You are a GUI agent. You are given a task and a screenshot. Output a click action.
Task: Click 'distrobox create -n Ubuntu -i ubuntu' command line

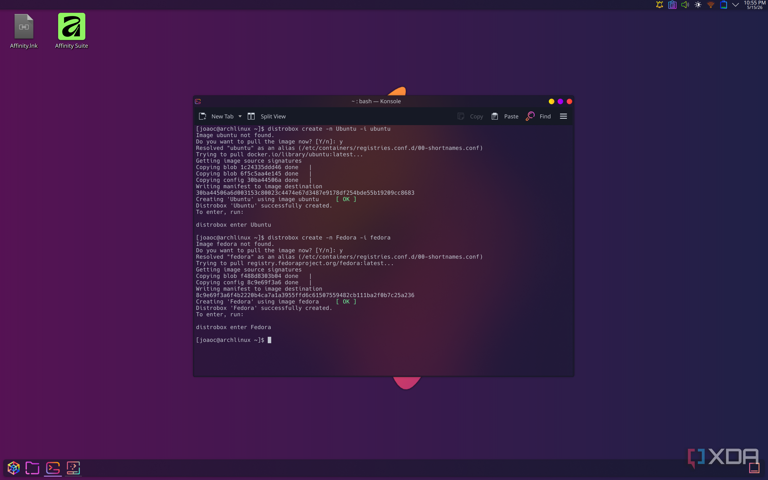pyautogui.click(x=329, y=129)
